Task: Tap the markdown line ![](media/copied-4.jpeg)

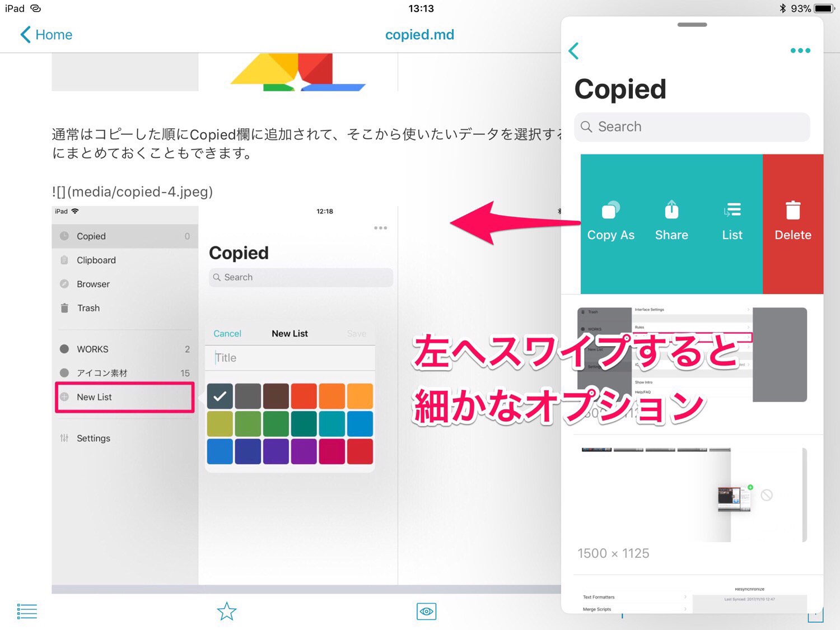Action: click(x=132, y=192)
